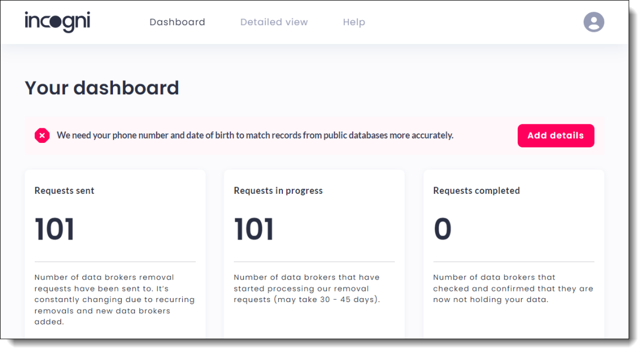Select the cross icon beside the alert message
Image resolution: width=644 pixels, height=354 pixels.
(42, 135)
